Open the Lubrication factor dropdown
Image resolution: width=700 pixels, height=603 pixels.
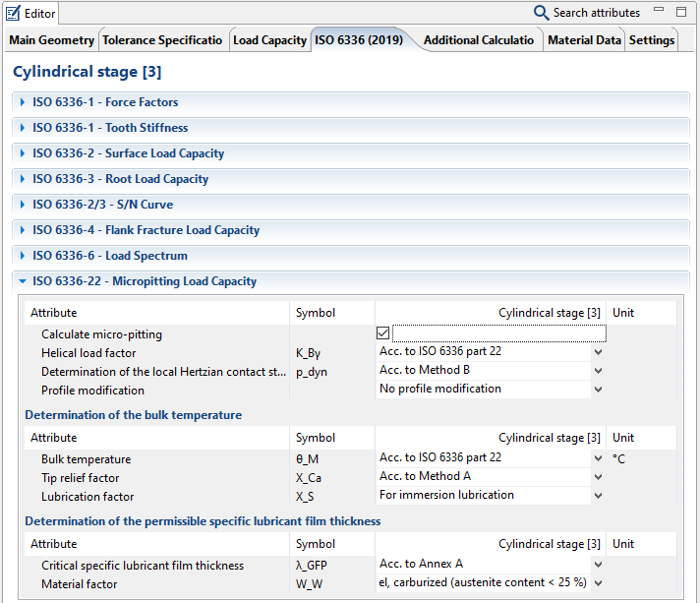click(598, 496)
